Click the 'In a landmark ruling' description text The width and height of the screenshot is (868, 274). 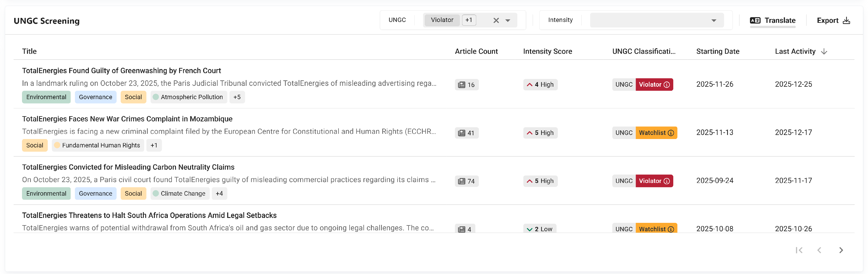point(229,83)
